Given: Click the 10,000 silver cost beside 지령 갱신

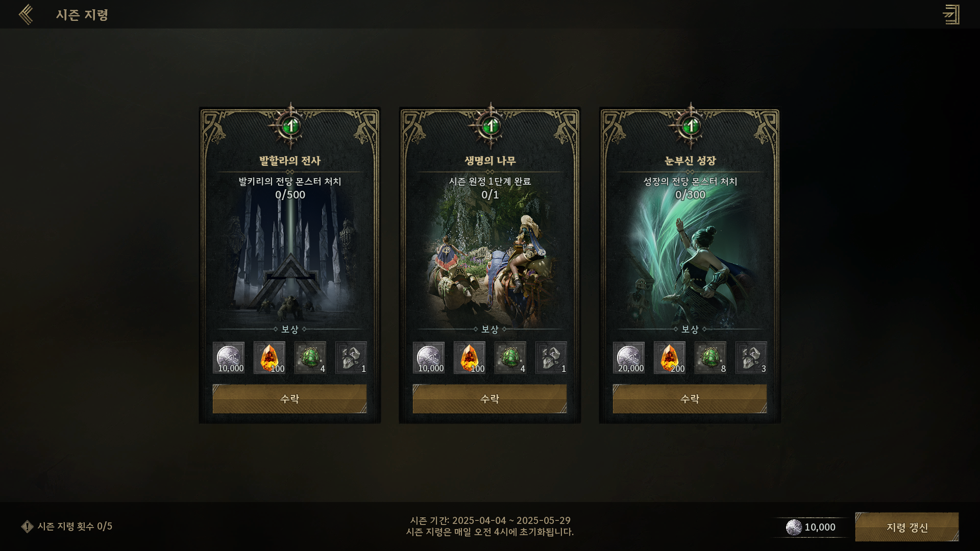Looking at the screenshot, I should (811, 527).
